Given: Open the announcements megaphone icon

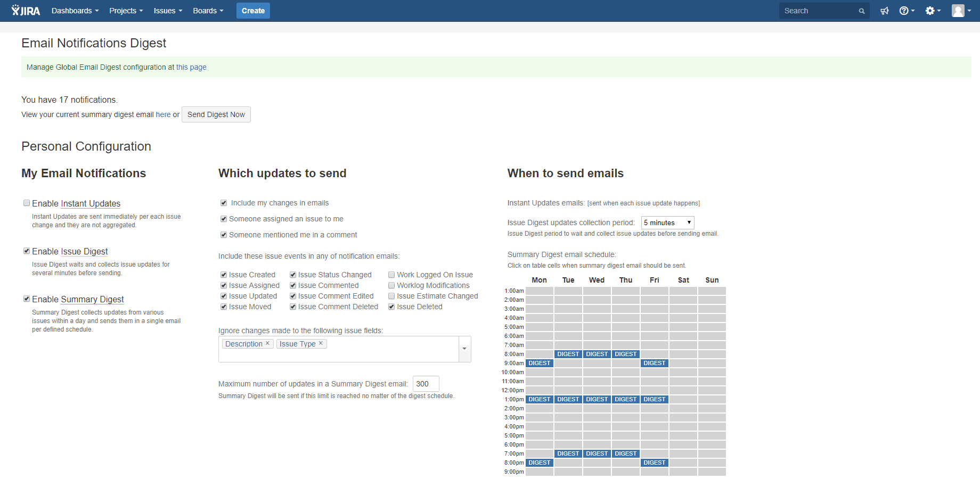Looking at the screenshot, I should 884,10.
